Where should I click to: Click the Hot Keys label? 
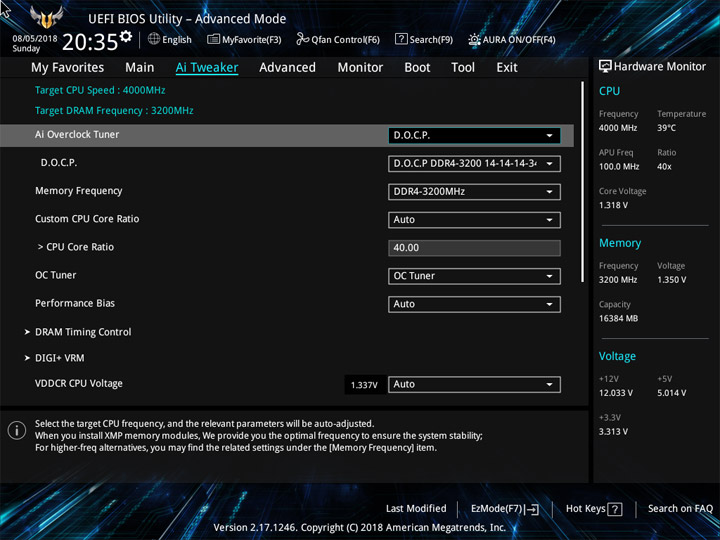(x=585, y=509)
